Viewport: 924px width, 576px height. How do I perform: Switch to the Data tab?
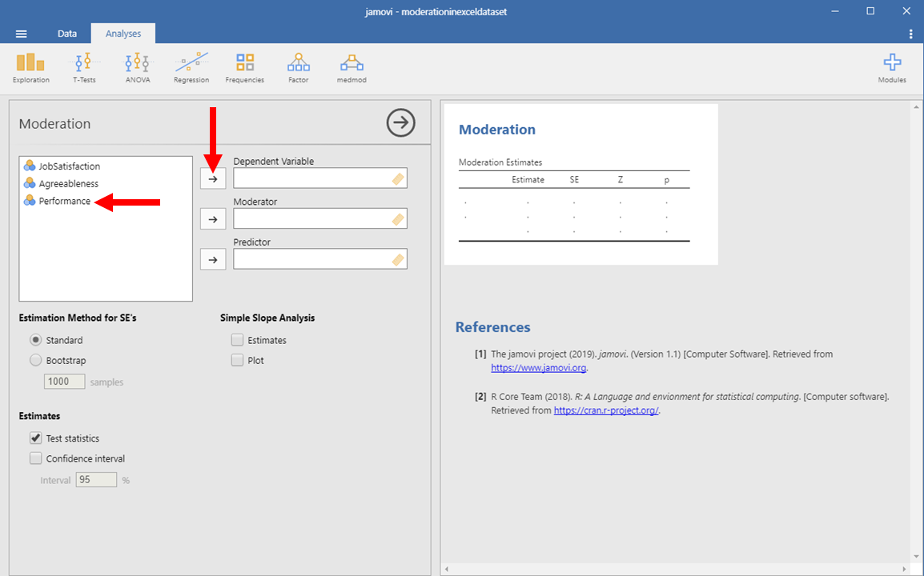coord(67,34)
